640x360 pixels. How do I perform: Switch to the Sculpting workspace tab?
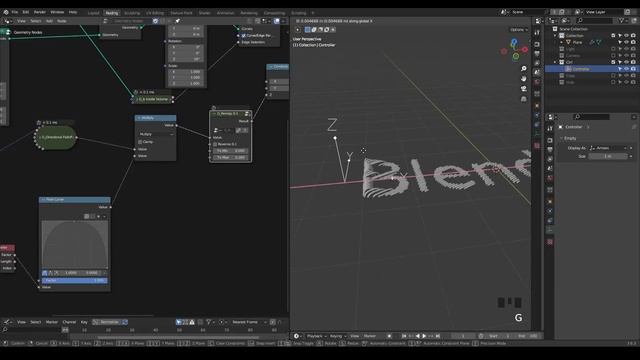click(132, 13)
